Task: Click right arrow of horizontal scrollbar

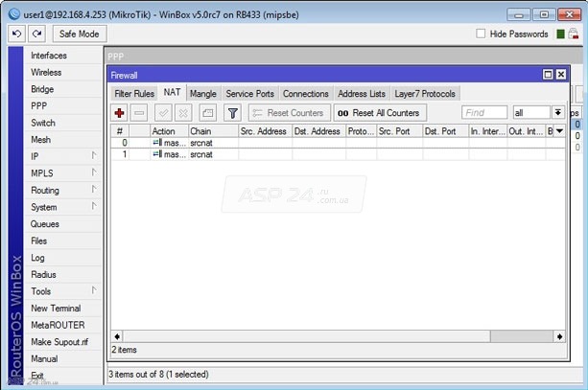Action: click(x=559, y=336)
